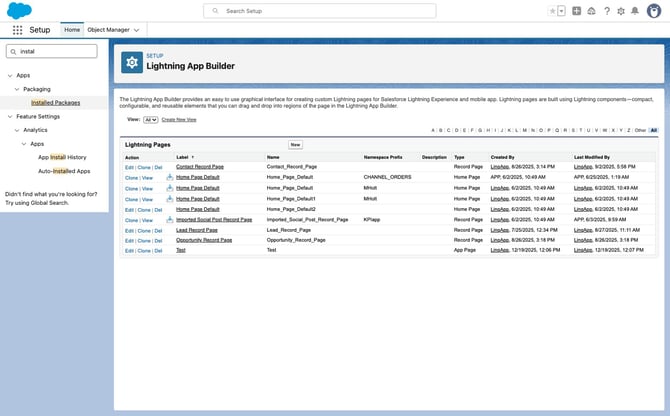Open the user profile avatar
This screenshot has height=416, width=670.
pyautogui.click(x=654, y=11)
